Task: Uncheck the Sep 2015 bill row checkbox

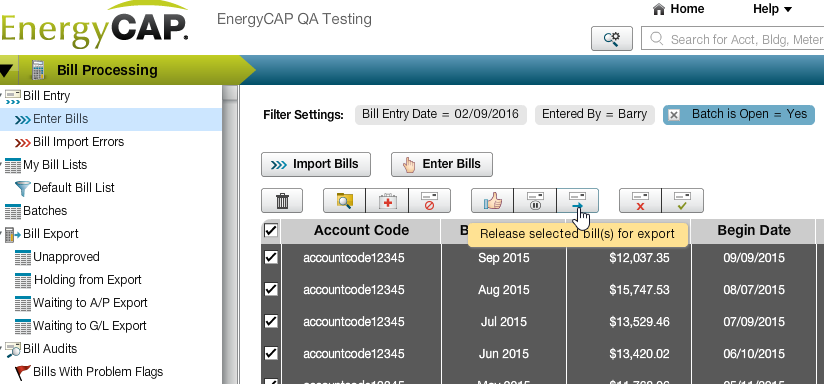Action: click(271, 257)
